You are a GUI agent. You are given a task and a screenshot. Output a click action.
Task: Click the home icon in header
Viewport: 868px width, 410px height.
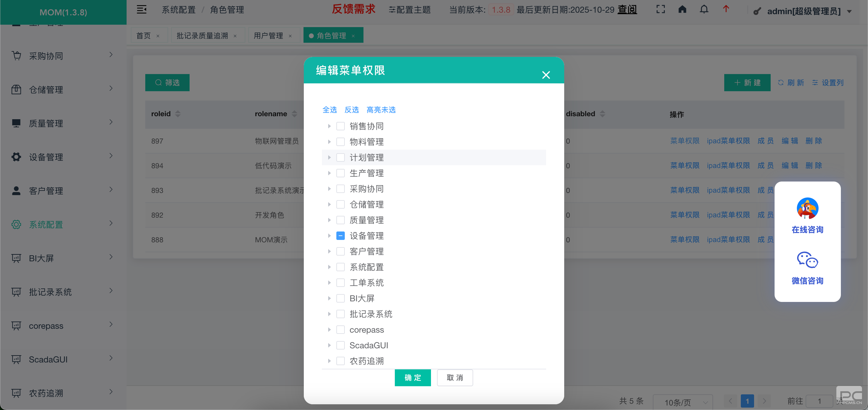[x=682, y=9]
